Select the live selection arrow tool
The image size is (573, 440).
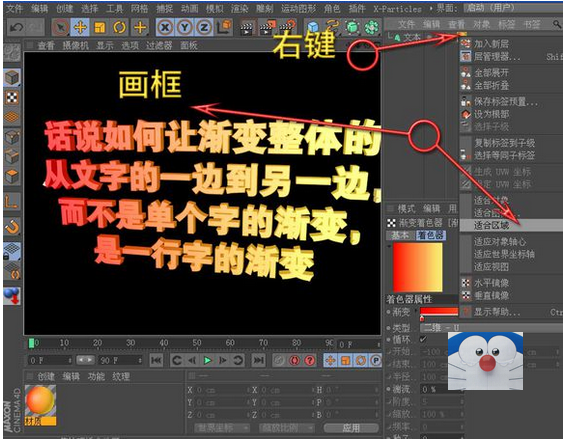[x=61, y=28]
